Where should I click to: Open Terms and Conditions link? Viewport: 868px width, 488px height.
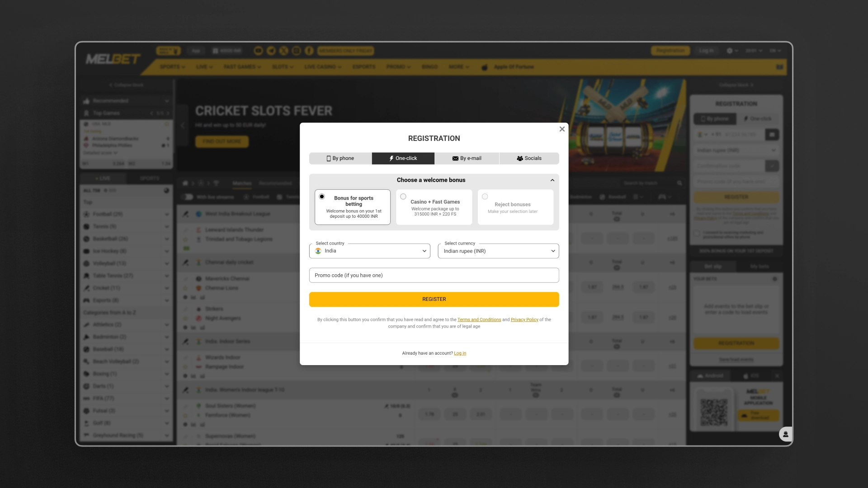point(479,320)
